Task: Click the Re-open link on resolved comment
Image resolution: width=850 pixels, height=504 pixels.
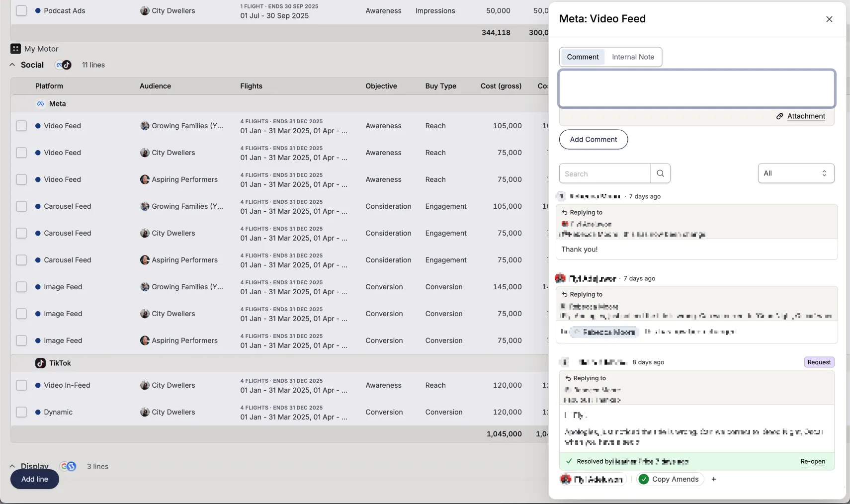Action: tap(812, 462)
